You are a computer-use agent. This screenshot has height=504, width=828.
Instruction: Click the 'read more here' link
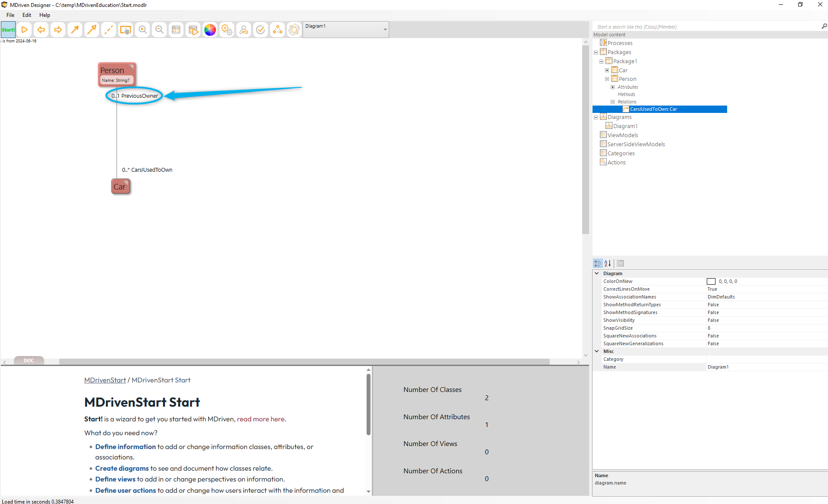(261, 419)
